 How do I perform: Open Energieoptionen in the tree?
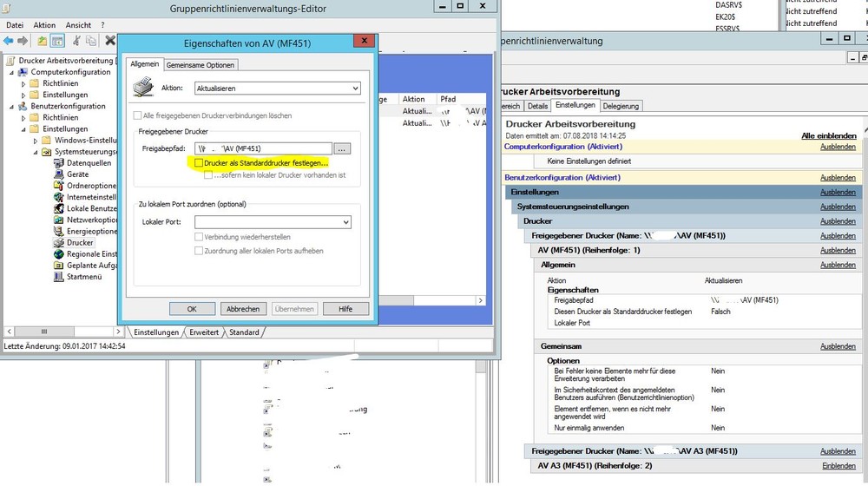(x=91, y=232)
